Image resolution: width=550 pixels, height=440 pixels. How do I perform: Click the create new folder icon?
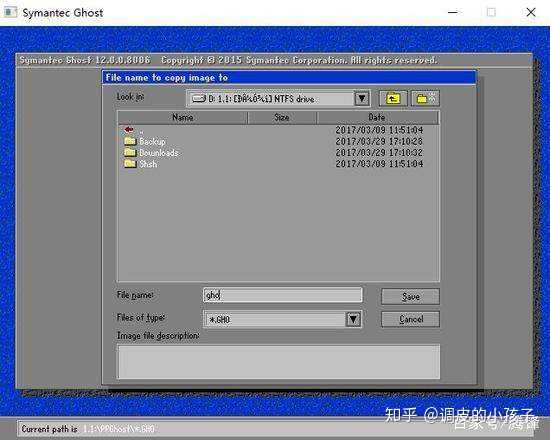point(425,99)
